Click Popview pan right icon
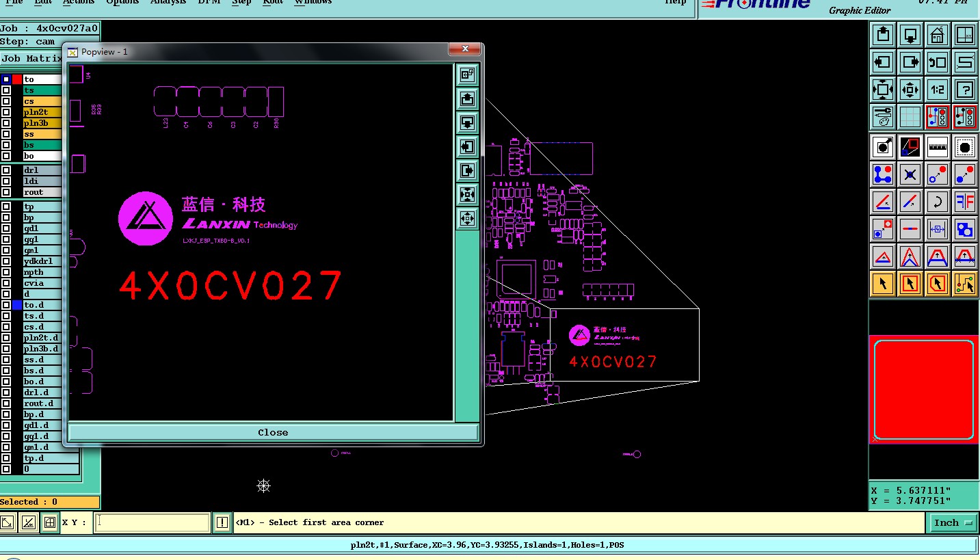Image resolution: width=980 pixels, height=560 pixels. click(x=468, y=171)
